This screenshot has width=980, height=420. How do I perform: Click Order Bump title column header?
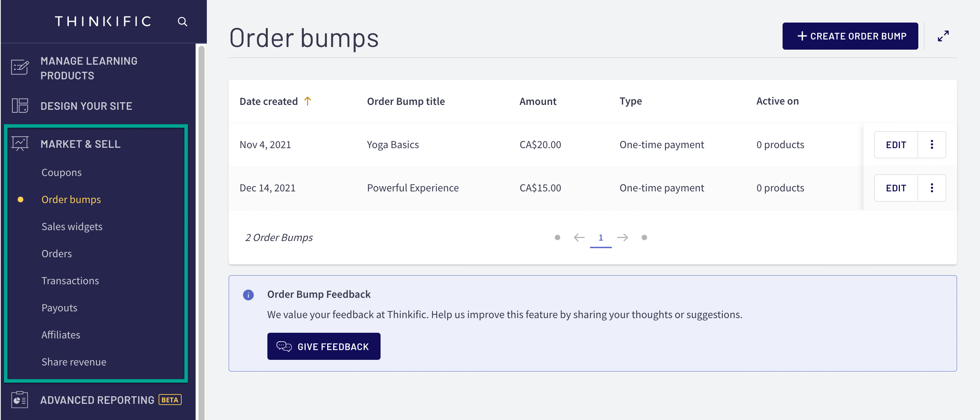tap(406, 101)
